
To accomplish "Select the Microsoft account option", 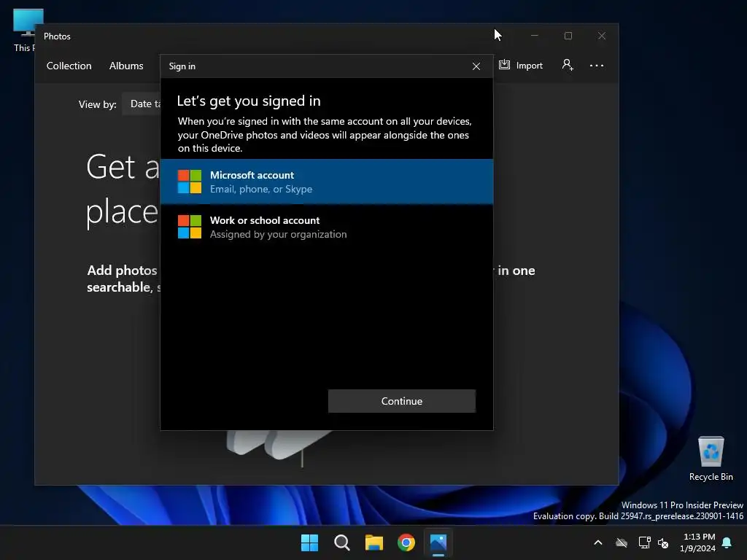I will tap(327, 182).
